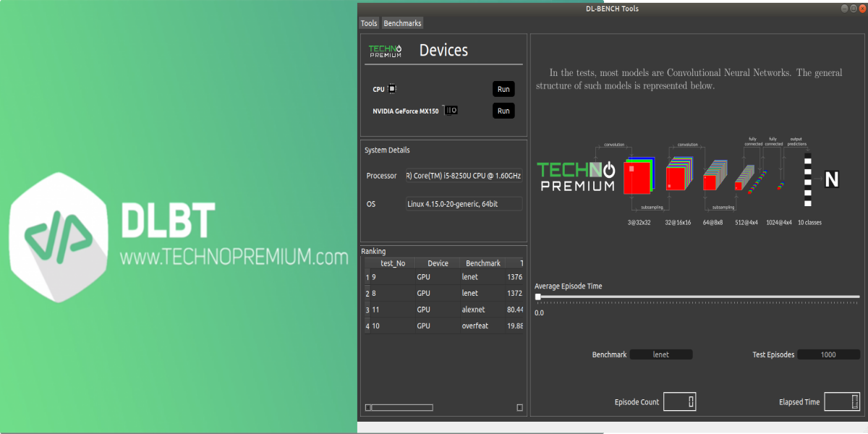Image resolution: width=868 pixels, height=434 pixels.
Task: Click the 10 classes output label
Action: pos(809,223)
